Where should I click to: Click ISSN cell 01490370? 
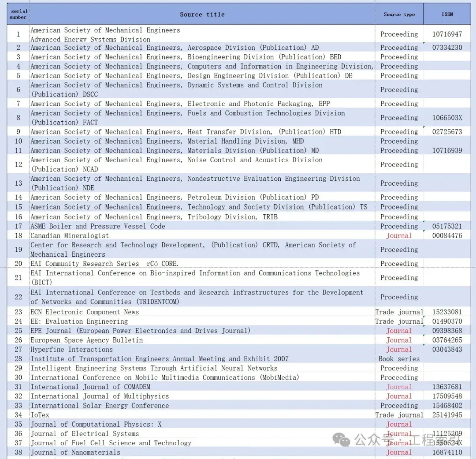pos(447,321)
